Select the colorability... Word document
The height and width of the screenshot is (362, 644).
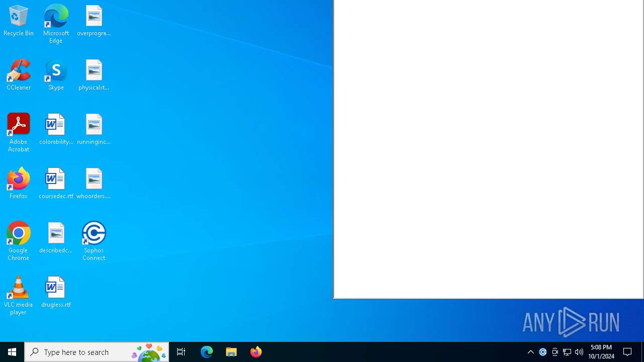click(x=56, y=130)
